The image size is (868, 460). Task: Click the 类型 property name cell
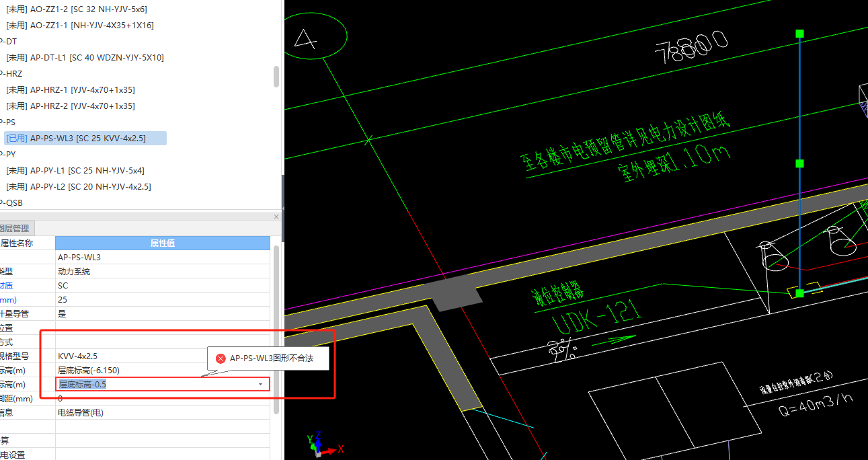[28, 271]
